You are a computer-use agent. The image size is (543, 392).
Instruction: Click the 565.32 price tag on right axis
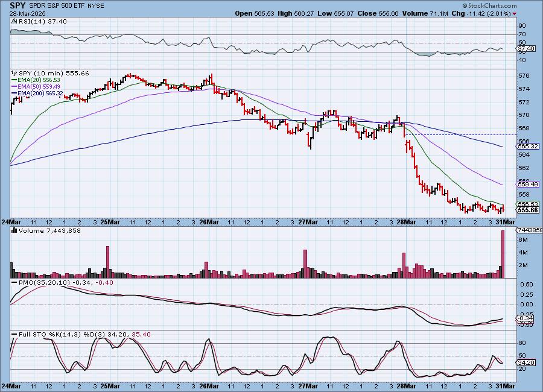click(x=529, y=147)
